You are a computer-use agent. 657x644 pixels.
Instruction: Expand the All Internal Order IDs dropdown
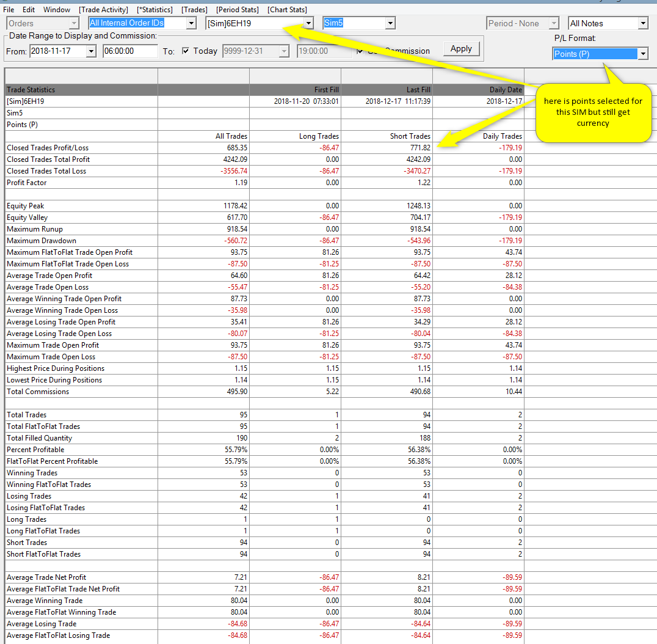(x=191, y=23)
